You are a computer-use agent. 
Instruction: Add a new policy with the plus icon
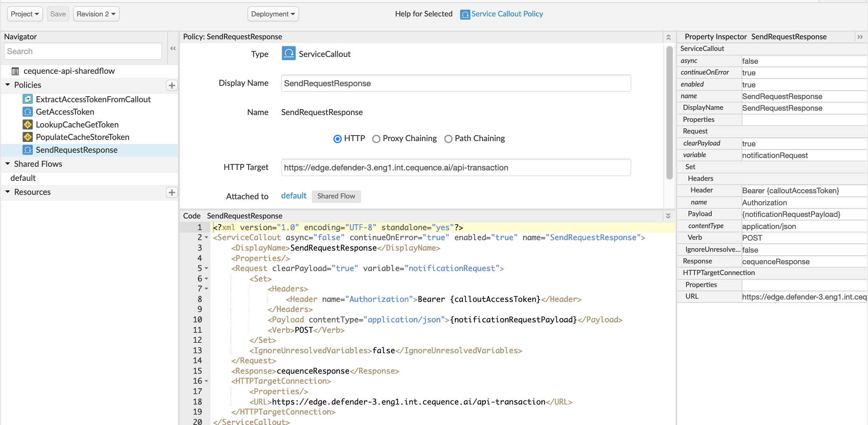point(172,85)
